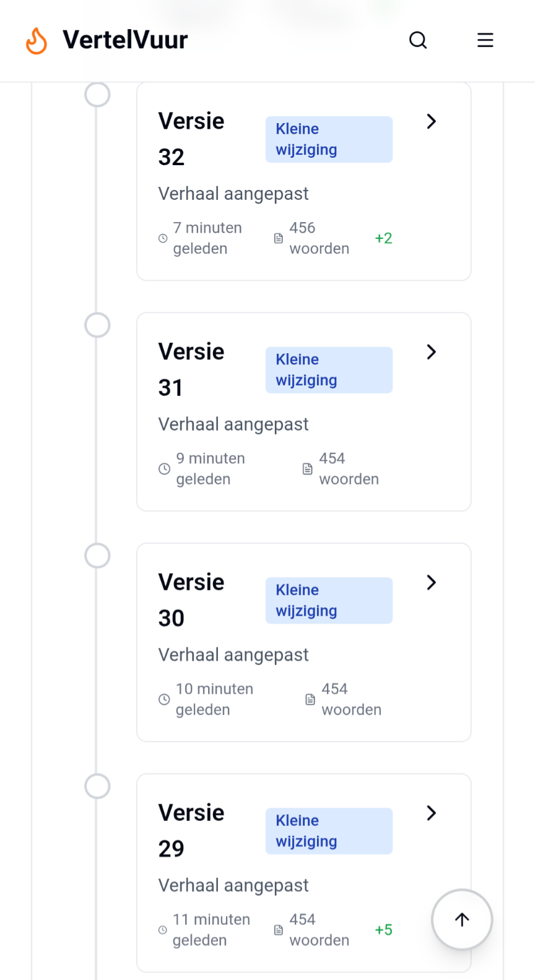
Task: Open the search icon in header
Action: [419, 40]
